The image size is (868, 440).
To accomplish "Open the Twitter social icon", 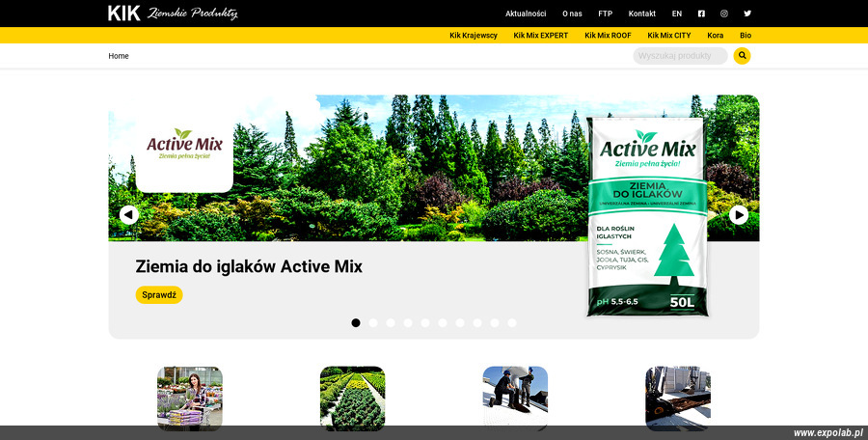I will coord(747,14).
